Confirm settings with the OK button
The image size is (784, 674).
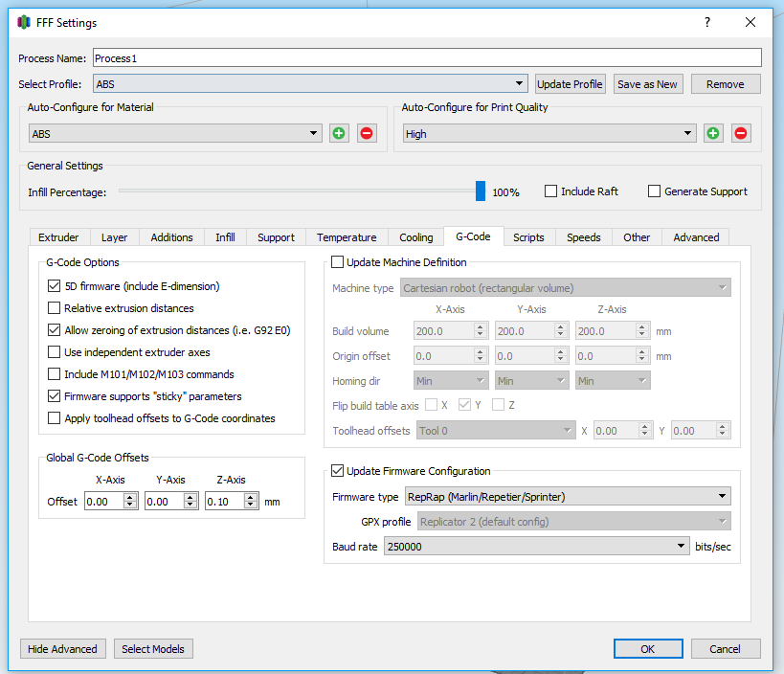pyautogui.click(x=648, y=648)
